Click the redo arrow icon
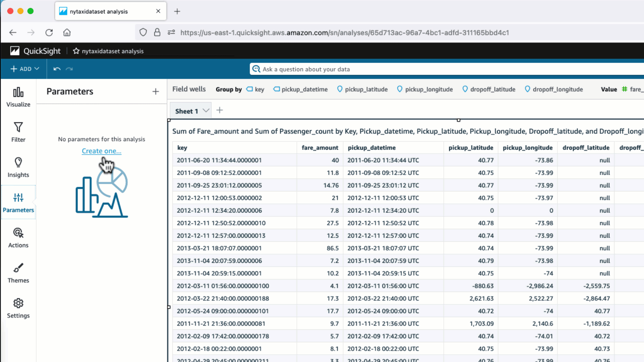Viewport: 644px width, 362px height. pyautogui.click(x=69, y=69)
